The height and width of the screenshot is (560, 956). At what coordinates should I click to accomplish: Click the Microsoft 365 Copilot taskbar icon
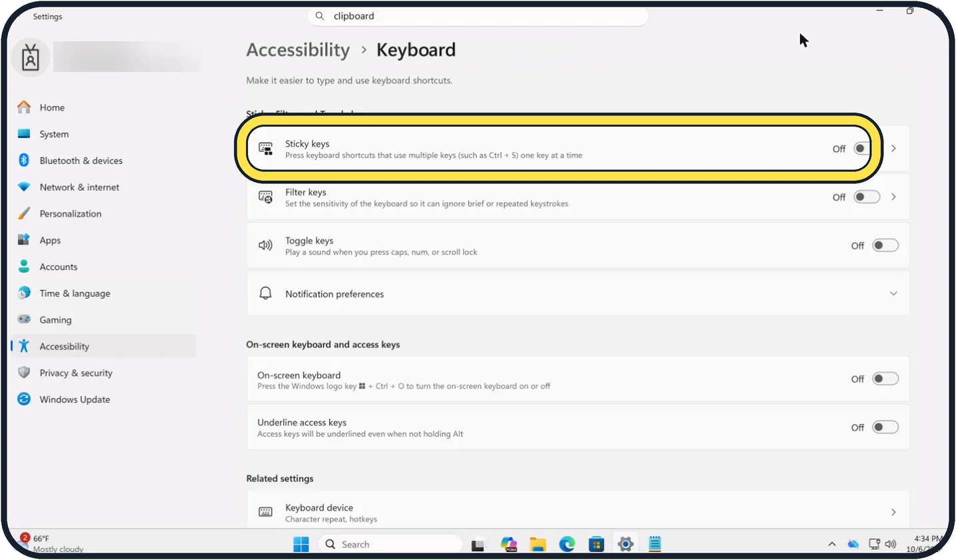point(509,545)
